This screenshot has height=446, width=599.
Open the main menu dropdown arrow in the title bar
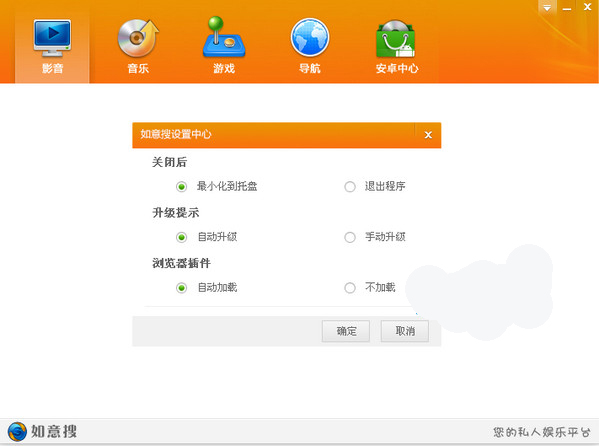click(547, 8)
